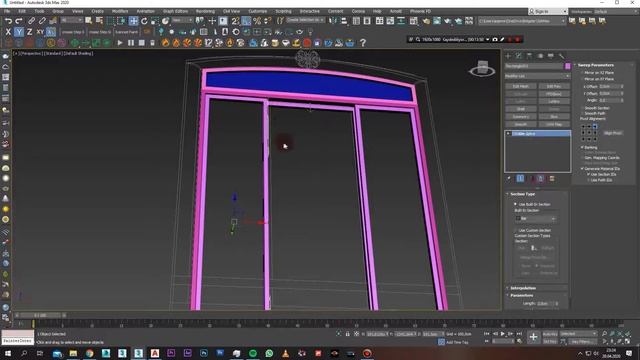640x360 pixels.
Task: Open the Phoenix FD menu
Action: 420,11
